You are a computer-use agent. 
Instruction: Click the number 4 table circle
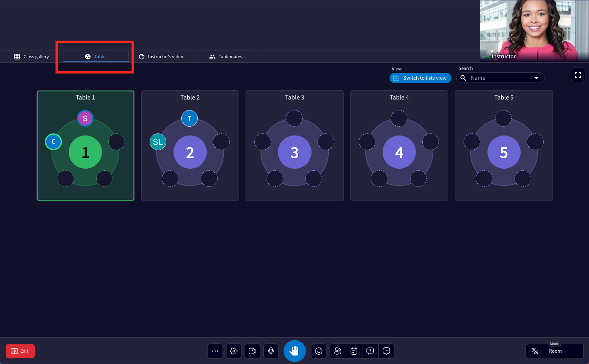tap(399, 152)
